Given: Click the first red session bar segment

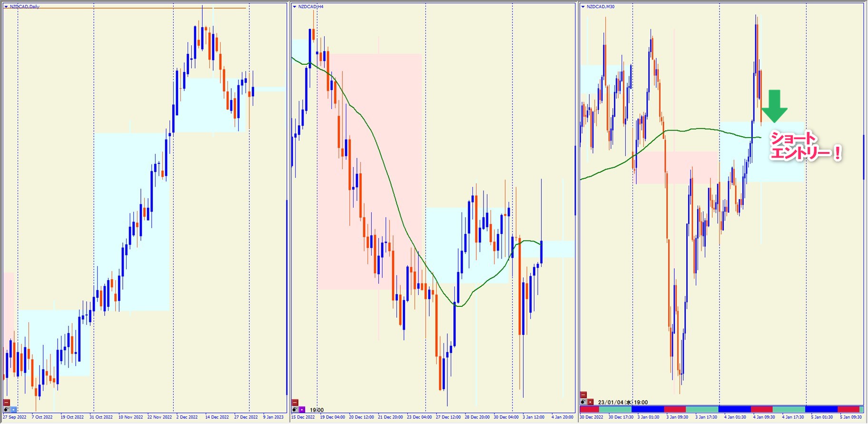Looking at the screenshot, I should 589,409.
